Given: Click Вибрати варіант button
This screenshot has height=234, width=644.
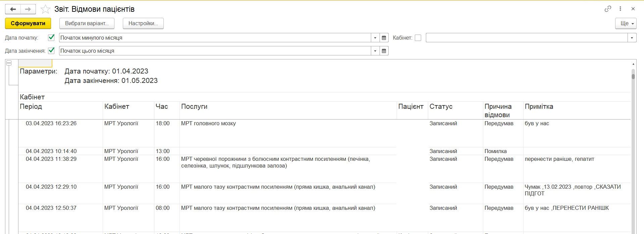Looking at the screenshot, I should tap(87, 24).
